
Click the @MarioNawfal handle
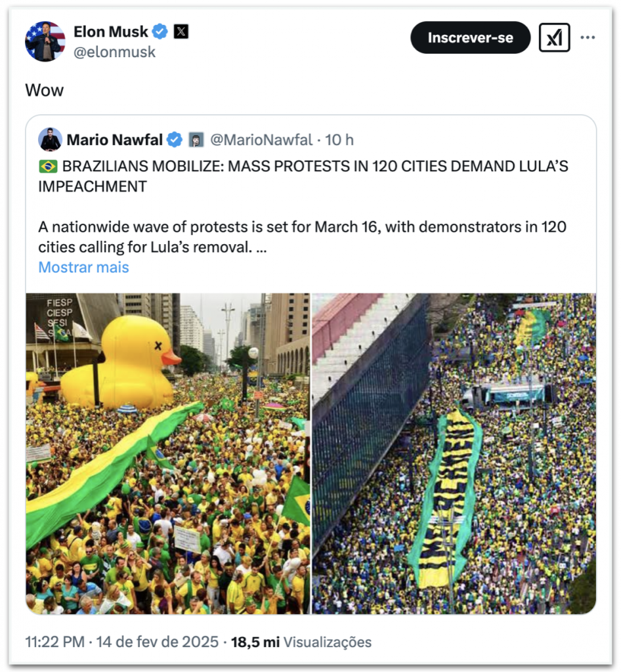[261, 140]
